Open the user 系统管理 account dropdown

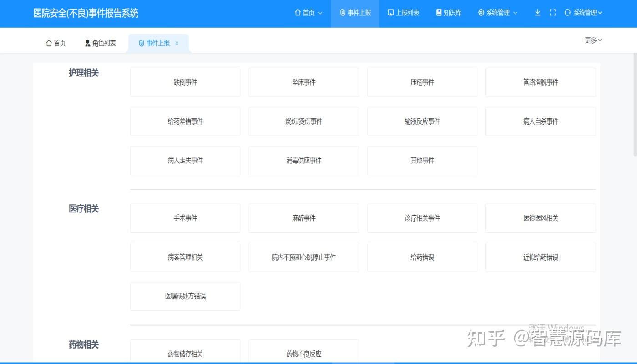coord(583,13)
